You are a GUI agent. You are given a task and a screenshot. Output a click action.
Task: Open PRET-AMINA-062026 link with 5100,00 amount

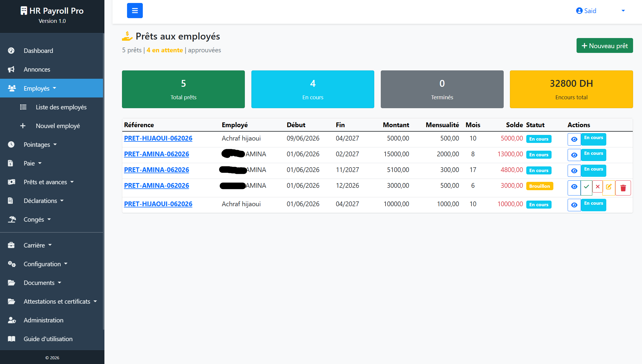point(156,170)
